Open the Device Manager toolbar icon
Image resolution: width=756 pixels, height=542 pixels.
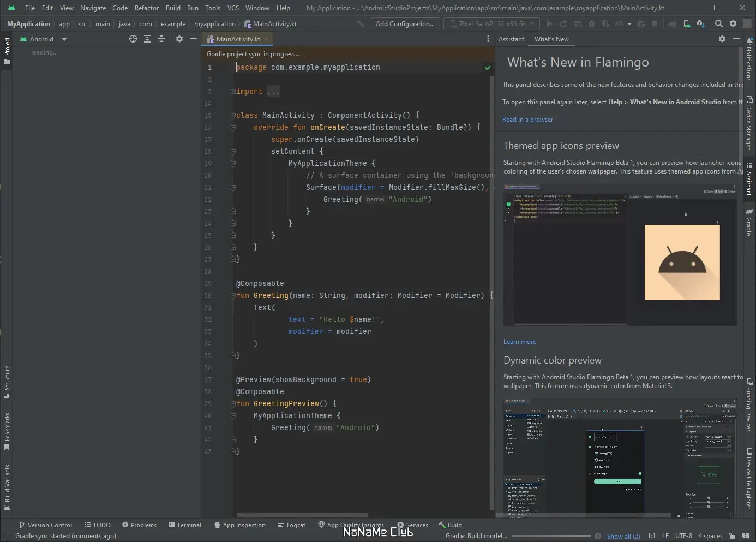[687, 24]
